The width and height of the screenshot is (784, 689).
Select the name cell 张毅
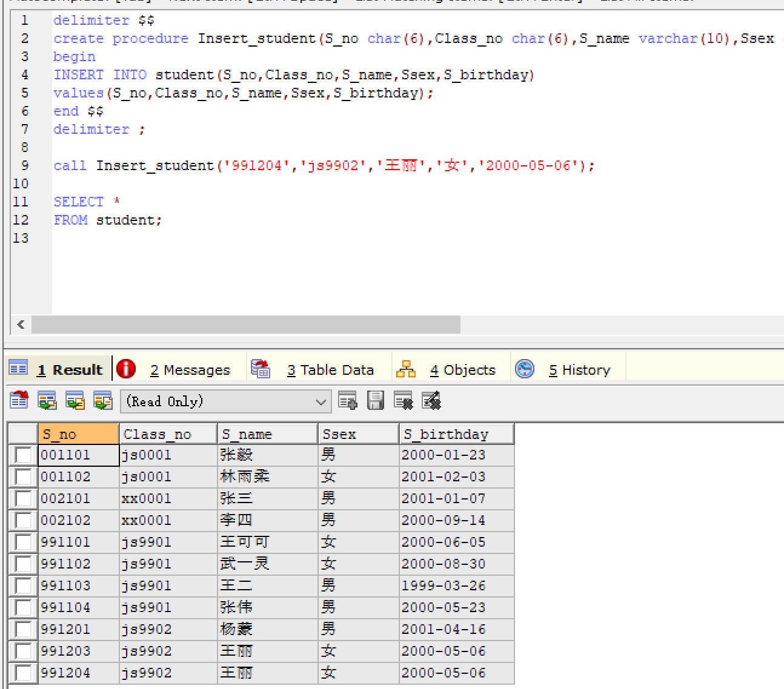click(x=268, y=455)
